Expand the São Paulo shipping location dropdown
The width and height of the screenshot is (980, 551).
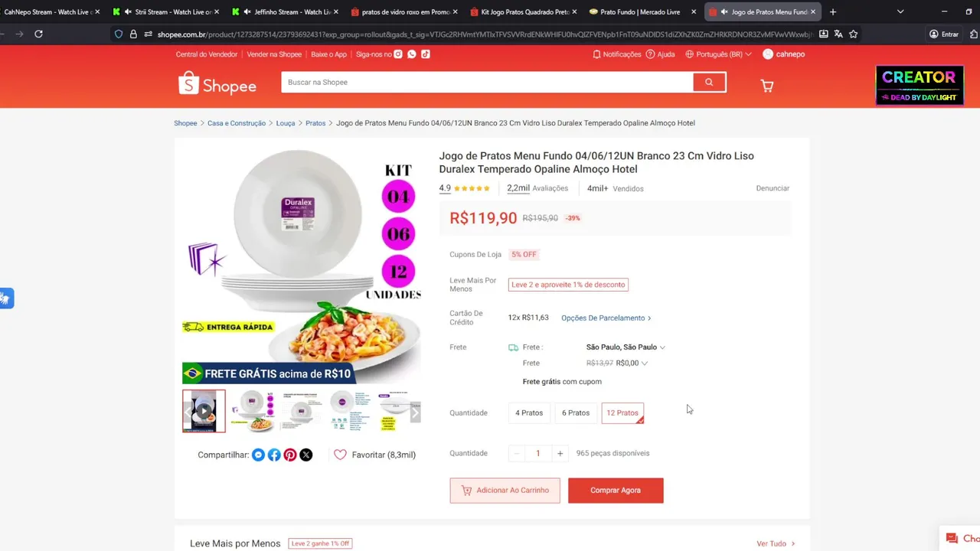(626, 347)
